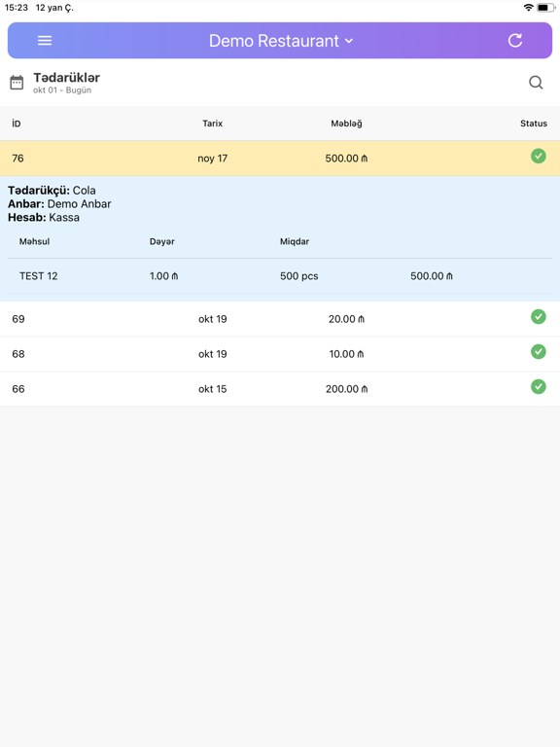Collapse the expanded order 76 row

tap(280, 159)
